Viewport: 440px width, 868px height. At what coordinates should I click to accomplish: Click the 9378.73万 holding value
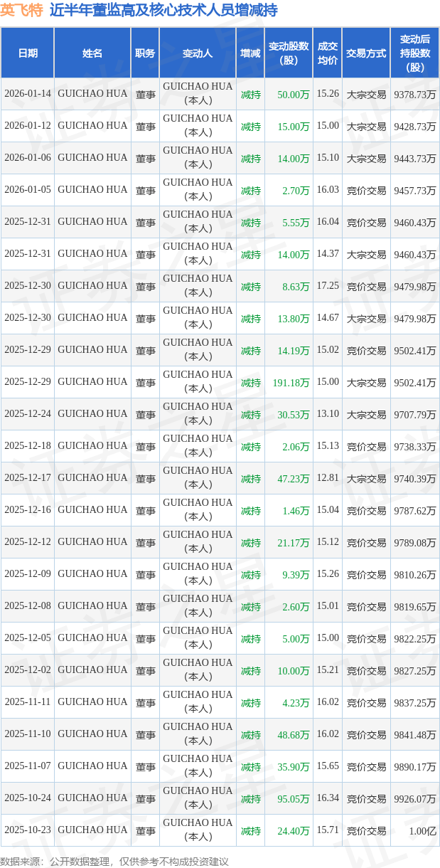[414, 95]
